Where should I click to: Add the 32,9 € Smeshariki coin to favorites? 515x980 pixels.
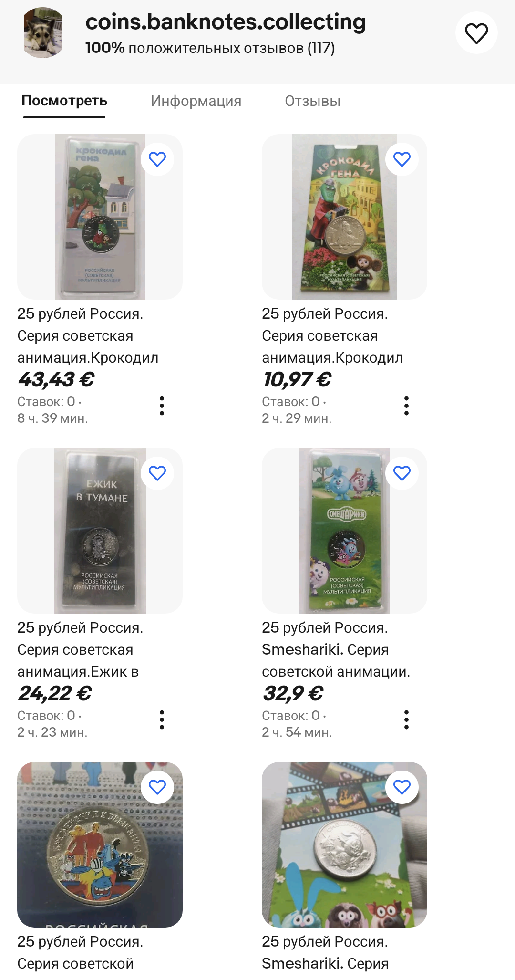tap(402, 473)
